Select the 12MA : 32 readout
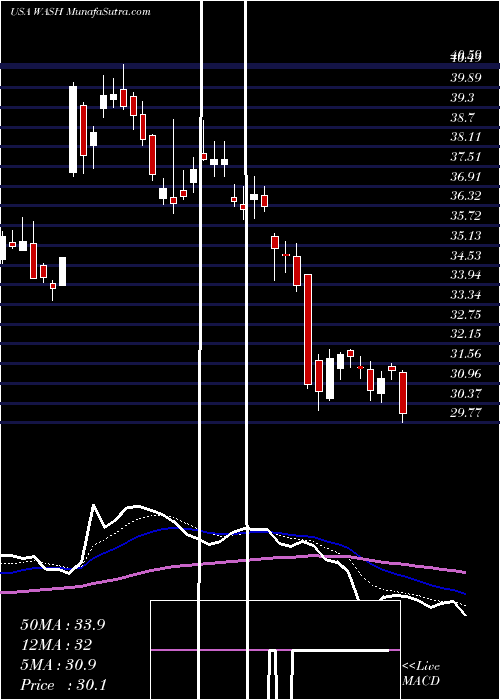 [x=56, y=645]
